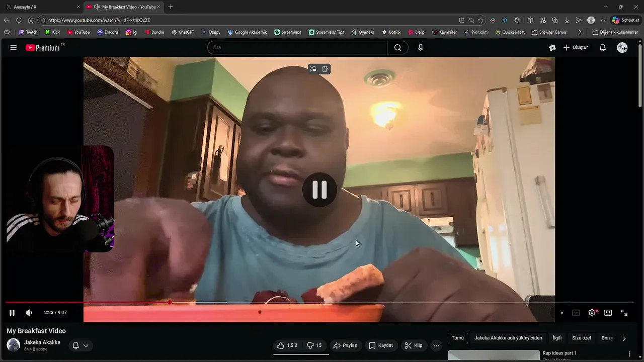Bookmark this page with the star icon
The width and height of the screenshot is (644, 362).
pos(480,20)
